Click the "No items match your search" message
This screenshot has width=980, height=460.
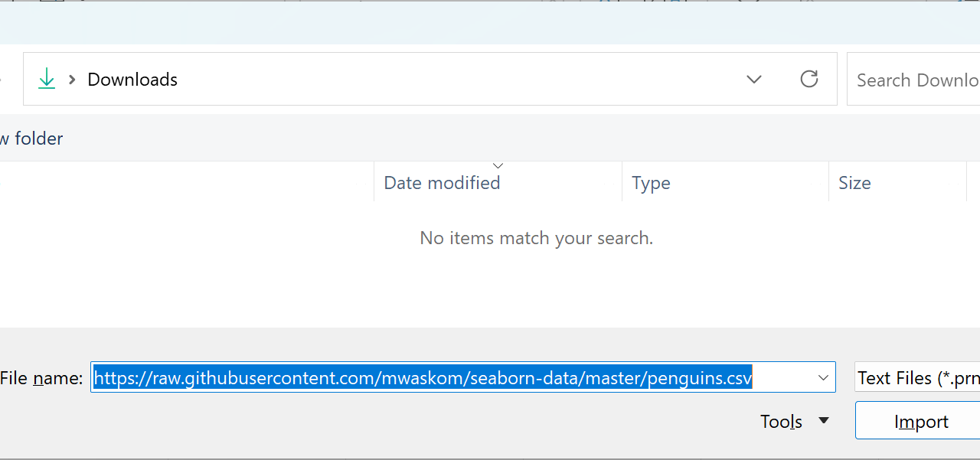tap(536, 238)
